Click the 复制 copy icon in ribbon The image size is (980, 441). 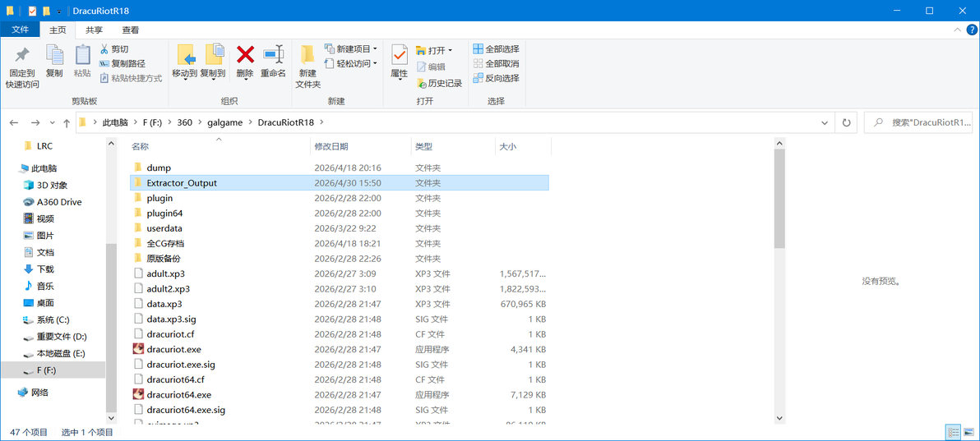[54, 55]
